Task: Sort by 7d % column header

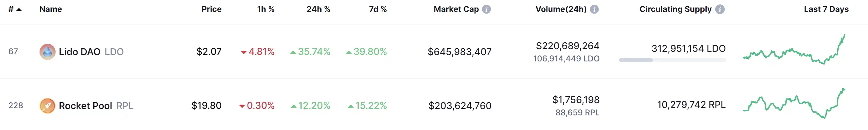Action: tap(377, 10)
